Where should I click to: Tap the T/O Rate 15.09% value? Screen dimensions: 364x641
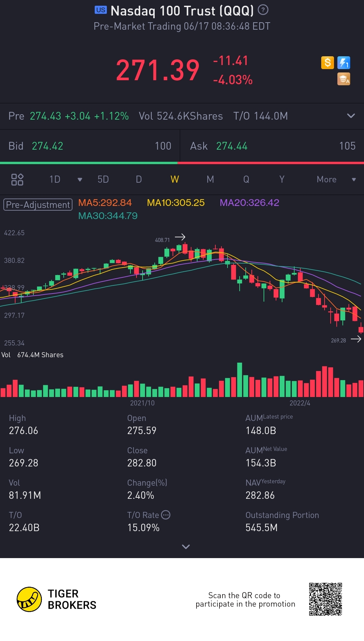pyautogui.click(x=143, y=527)
